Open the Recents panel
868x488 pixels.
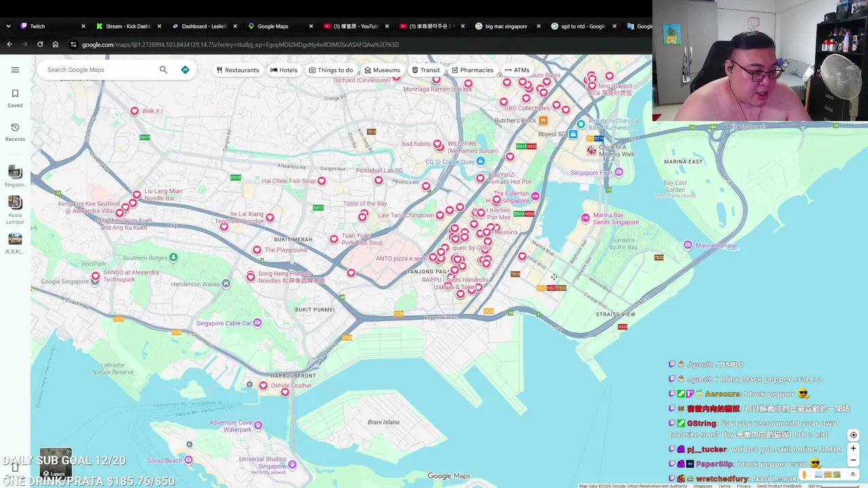coord(15,131)
